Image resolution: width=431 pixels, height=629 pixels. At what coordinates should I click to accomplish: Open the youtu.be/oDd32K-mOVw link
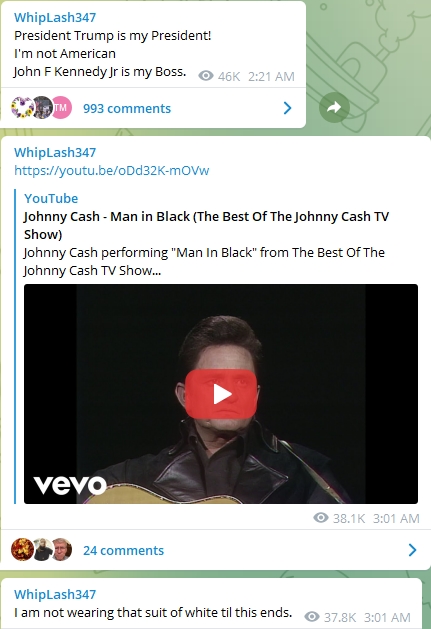point(112,170)
